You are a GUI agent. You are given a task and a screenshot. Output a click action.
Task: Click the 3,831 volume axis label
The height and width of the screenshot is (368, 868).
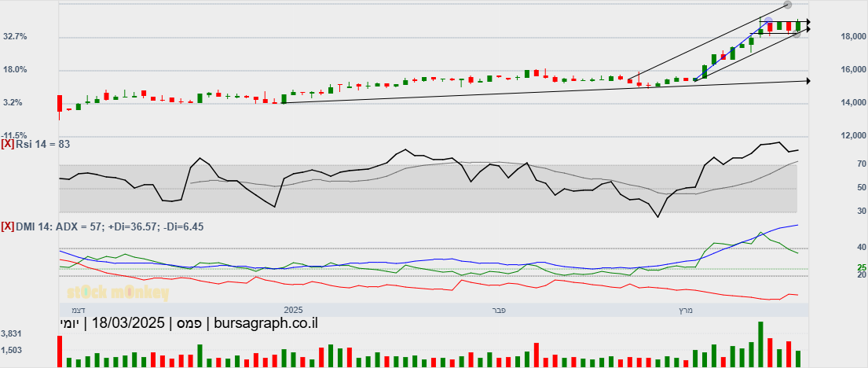[11, 334]
